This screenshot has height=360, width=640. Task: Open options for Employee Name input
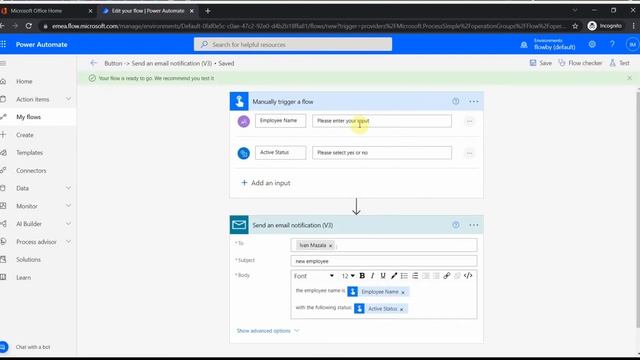[x=469, y=121]
